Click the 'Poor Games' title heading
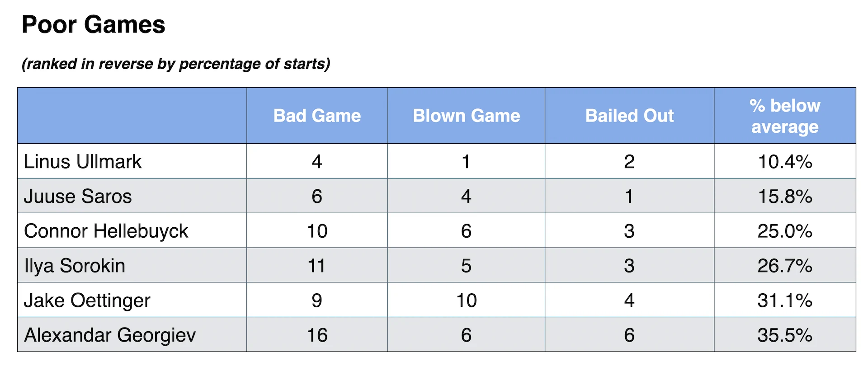868x366 pixels. tap(93, 24)
